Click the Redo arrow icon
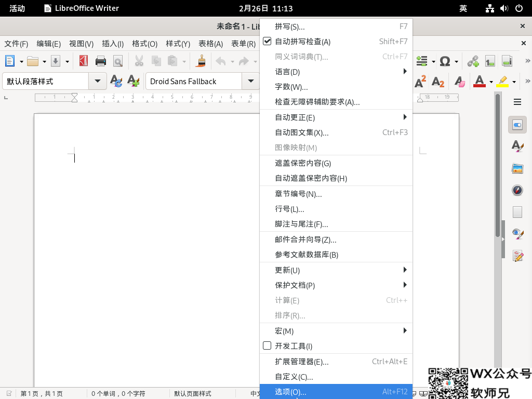Screen dimensions: 532x399 pos(244,61)
